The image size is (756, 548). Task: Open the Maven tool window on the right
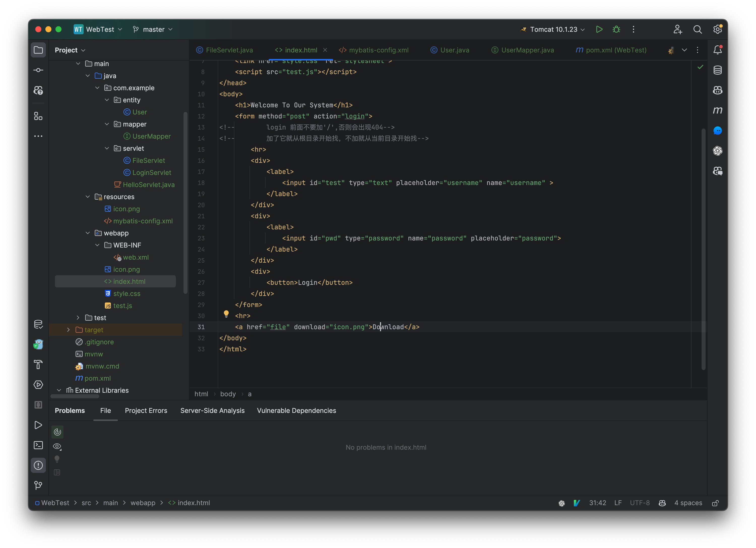(x=717, y=110)
